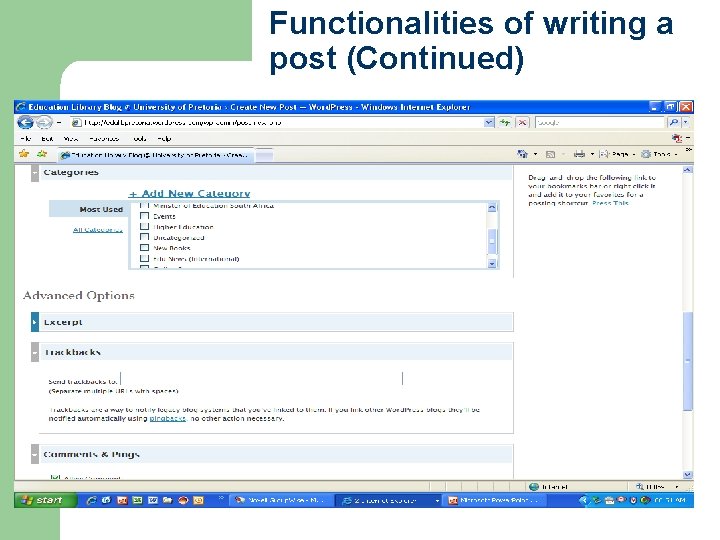Click the research icon beside the menu bar
This screenshot has width=720, height=540.
pyautogui.click(x=676, y=138)
